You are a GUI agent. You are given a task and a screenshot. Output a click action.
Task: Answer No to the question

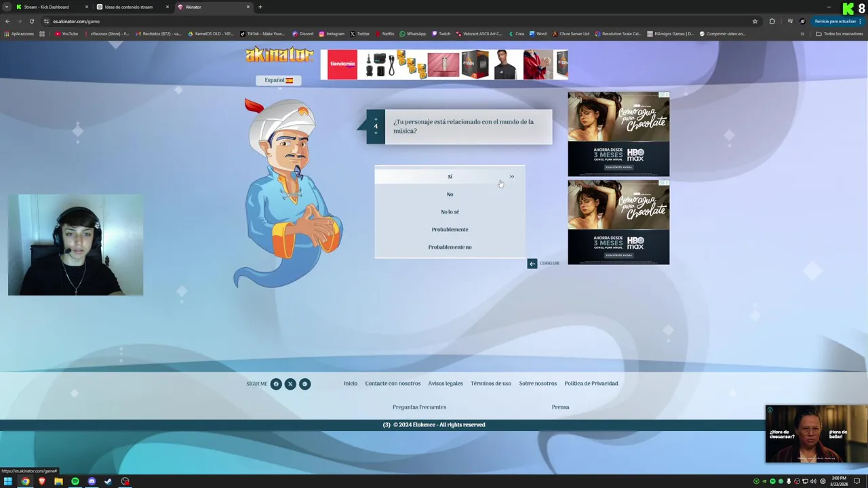pos(450,194)
